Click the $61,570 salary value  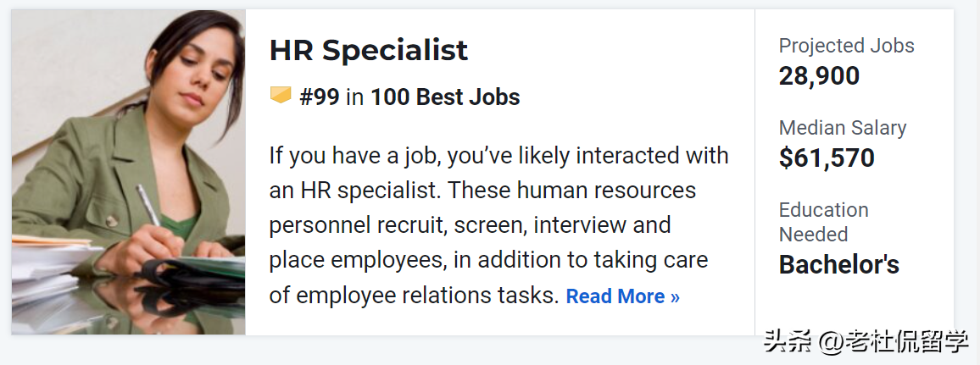tap(827, 158)
